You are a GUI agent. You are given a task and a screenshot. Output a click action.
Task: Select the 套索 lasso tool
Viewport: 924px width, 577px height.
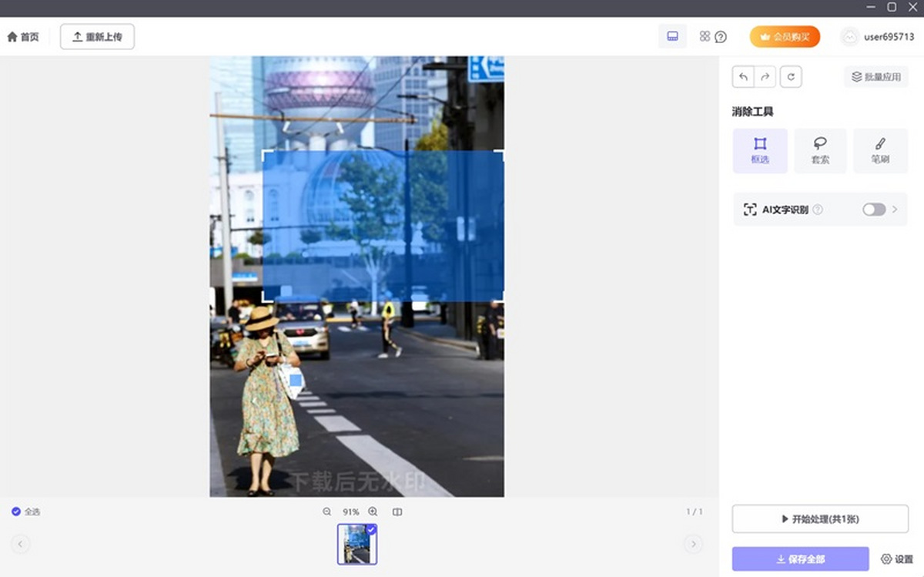[x=820, y=150]
